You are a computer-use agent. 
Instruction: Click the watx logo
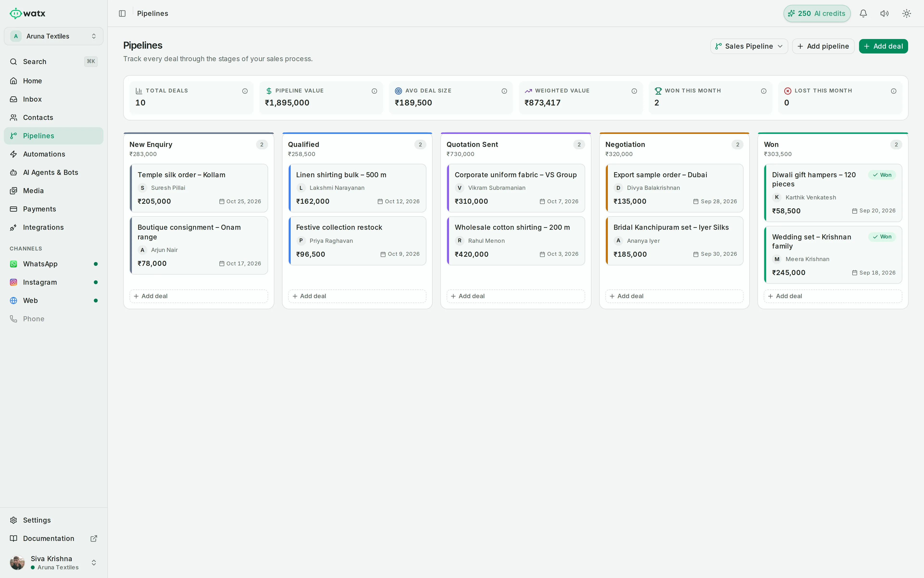tap(27, 13)
